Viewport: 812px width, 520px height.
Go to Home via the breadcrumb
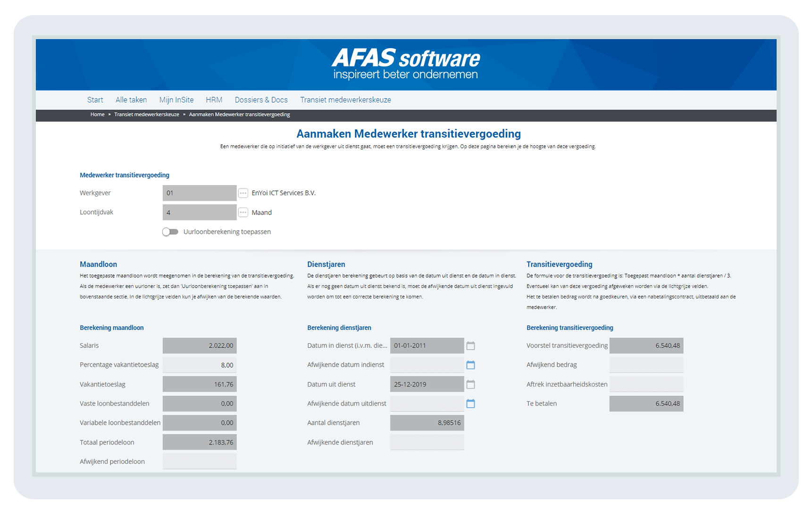(97, 114)
